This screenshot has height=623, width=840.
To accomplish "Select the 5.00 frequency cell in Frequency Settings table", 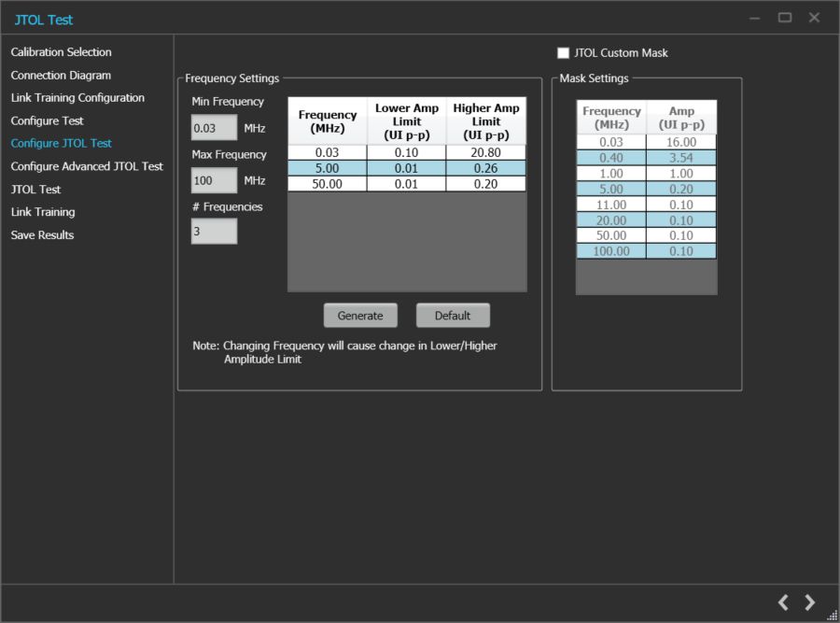I will point(328,168).
